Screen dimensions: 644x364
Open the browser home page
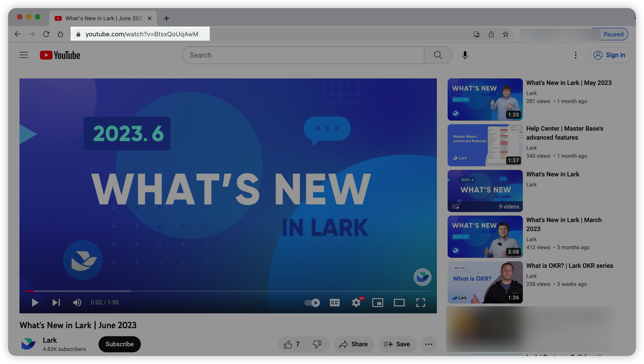tap(60, 34)
